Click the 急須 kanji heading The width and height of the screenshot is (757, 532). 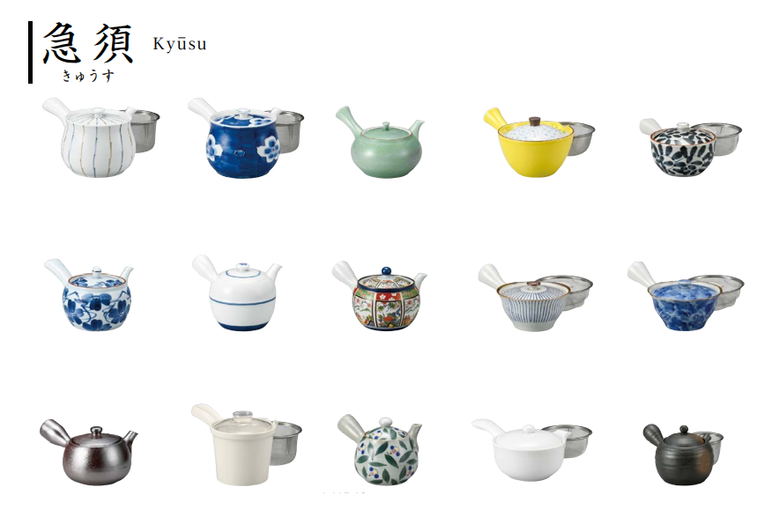click(88, 43)
